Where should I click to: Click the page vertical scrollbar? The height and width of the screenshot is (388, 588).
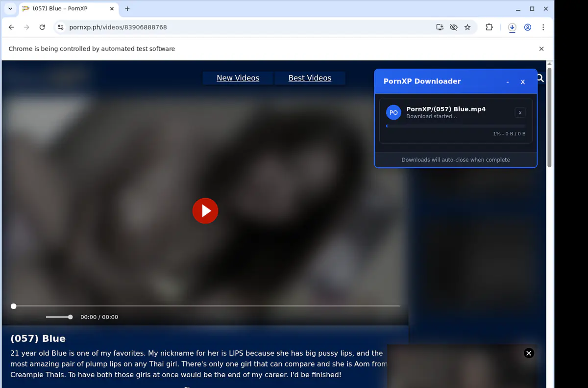(x=550, y=118)
